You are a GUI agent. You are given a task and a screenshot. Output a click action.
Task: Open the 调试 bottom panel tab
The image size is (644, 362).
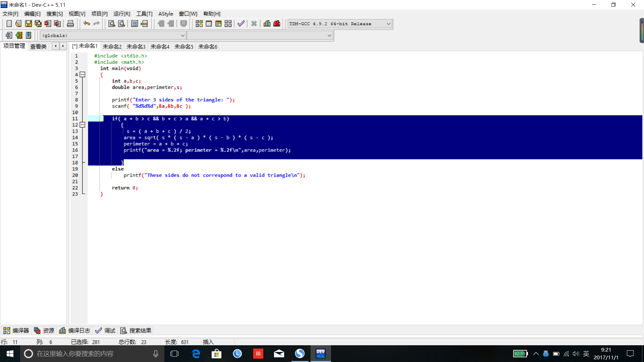click(105, 330)
